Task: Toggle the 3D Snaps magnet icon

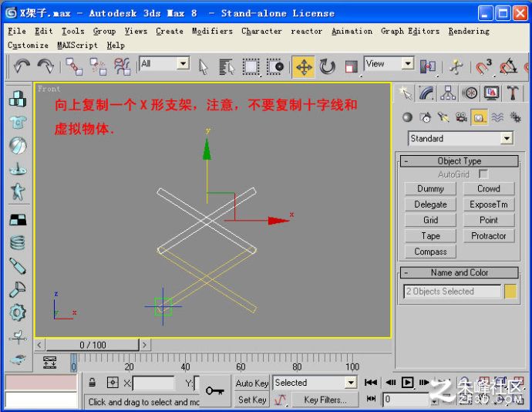Action: [483, 66]
